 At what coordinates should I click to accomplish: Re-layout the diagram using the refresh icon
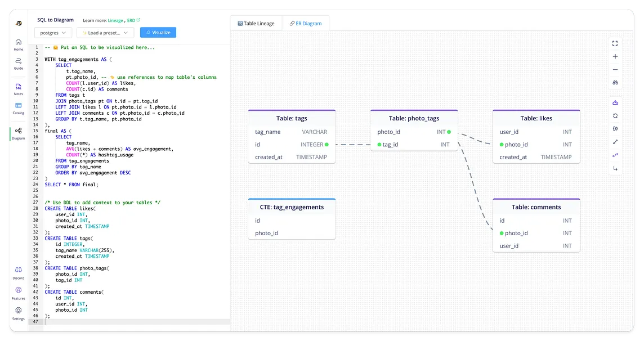615,115
